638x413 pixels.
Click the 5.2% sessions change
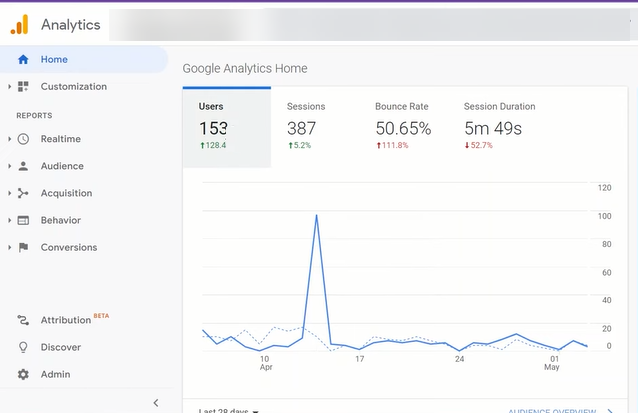click(x=299, y=145)
